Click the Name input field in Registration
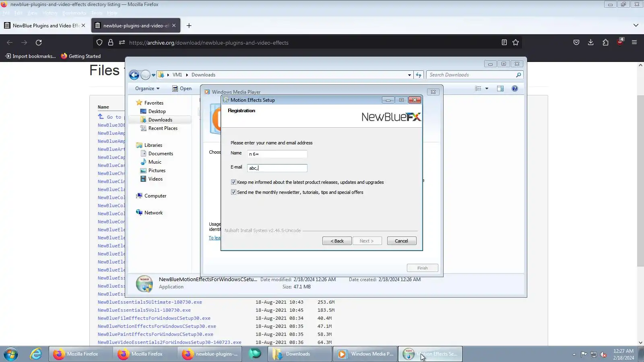The height and width of the screenshot is (362, 644). pos(277,154)
